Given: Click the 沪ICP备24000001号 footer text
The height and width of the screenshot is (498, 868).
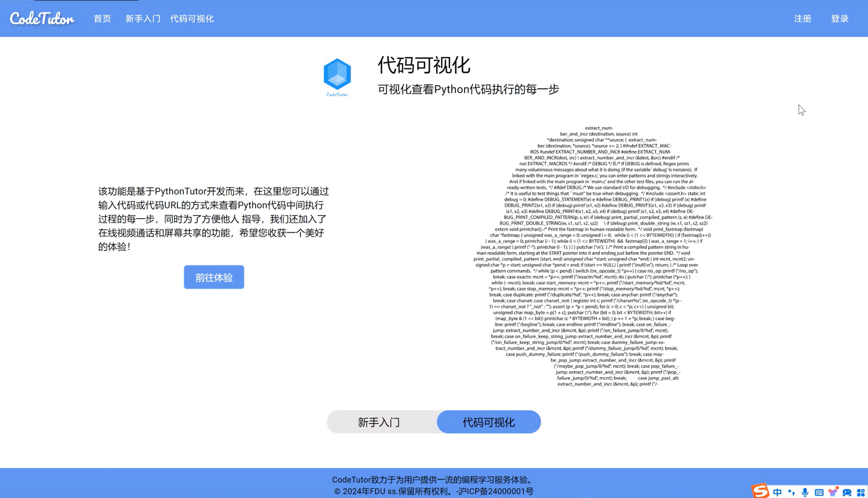Looking at the screenshot, I should 496,491.
